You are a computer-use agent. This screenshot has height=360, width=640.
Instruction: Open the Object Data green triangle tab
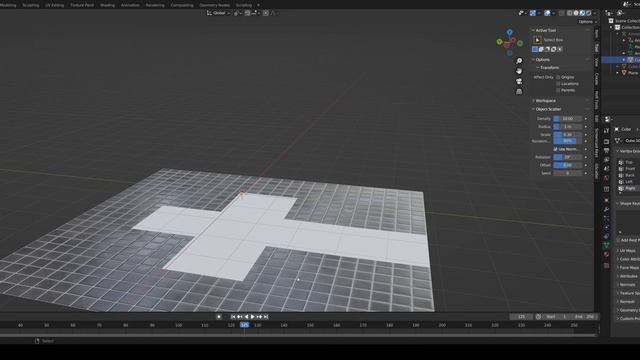pos(606,245)
